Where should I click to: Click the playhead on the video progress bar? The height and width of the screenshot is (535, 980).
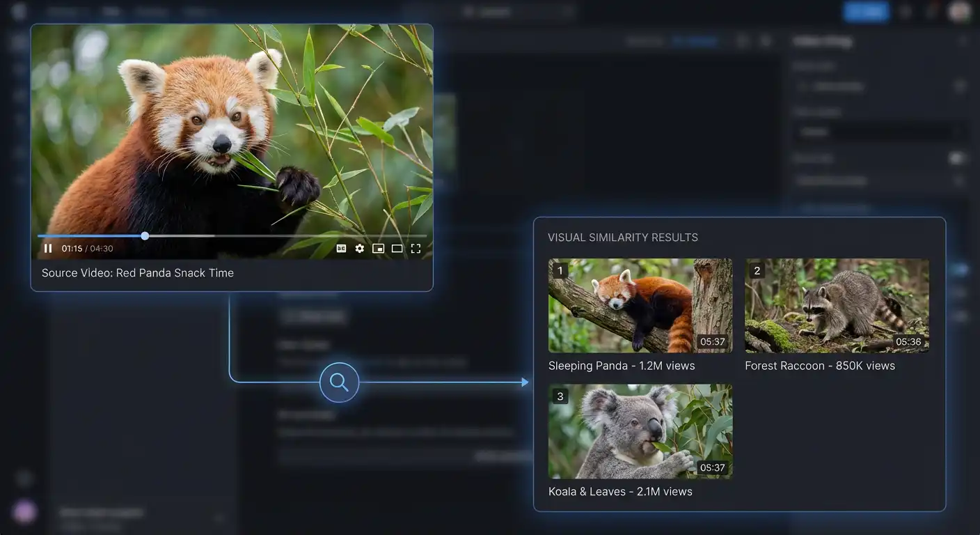point(144,235)
